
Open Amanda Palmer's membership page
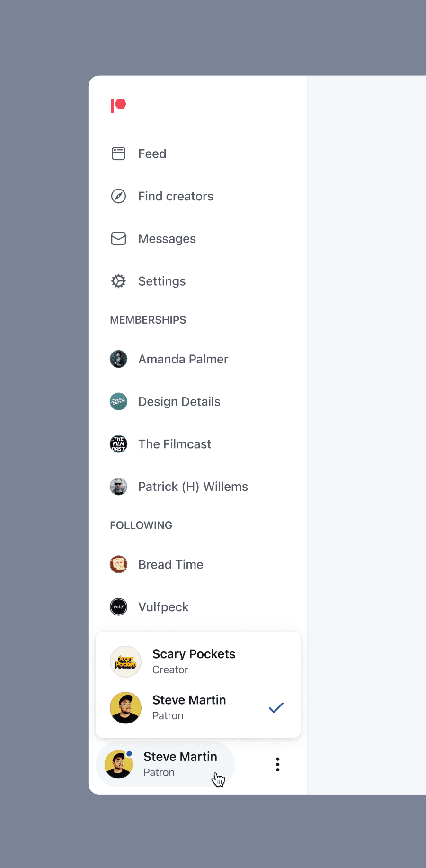[183, 359]
